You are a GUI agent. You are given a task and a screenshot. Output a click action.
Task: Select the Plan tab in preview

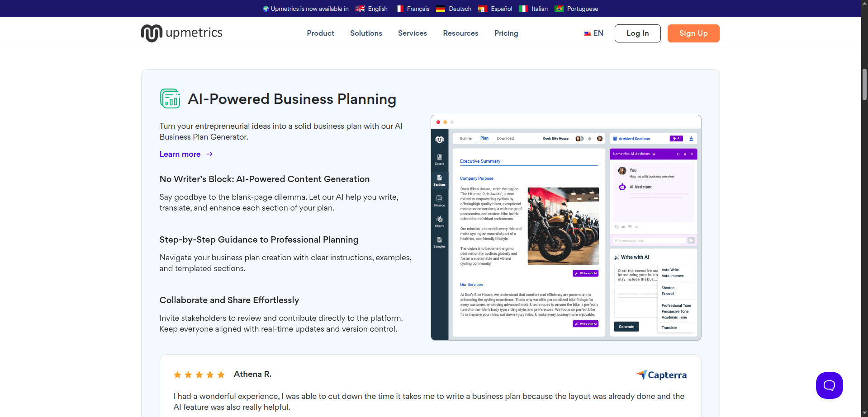[484, 138]
